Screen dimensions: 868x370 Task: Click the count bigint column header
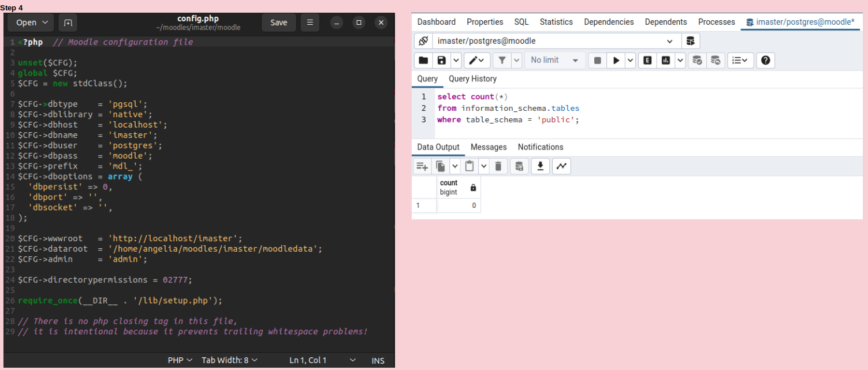[459, 188]
